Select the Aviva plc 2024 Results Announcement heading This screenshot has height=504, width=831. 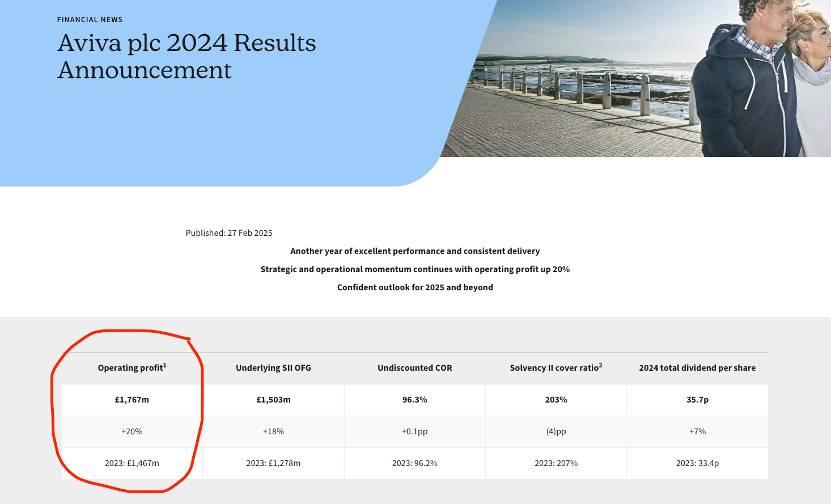coord(186,57)
